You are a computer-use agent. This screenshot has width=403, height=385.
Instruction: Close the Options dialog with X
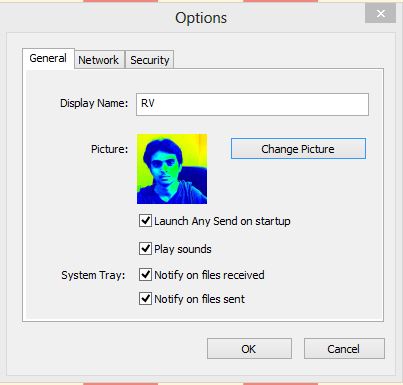click(380, 14)
